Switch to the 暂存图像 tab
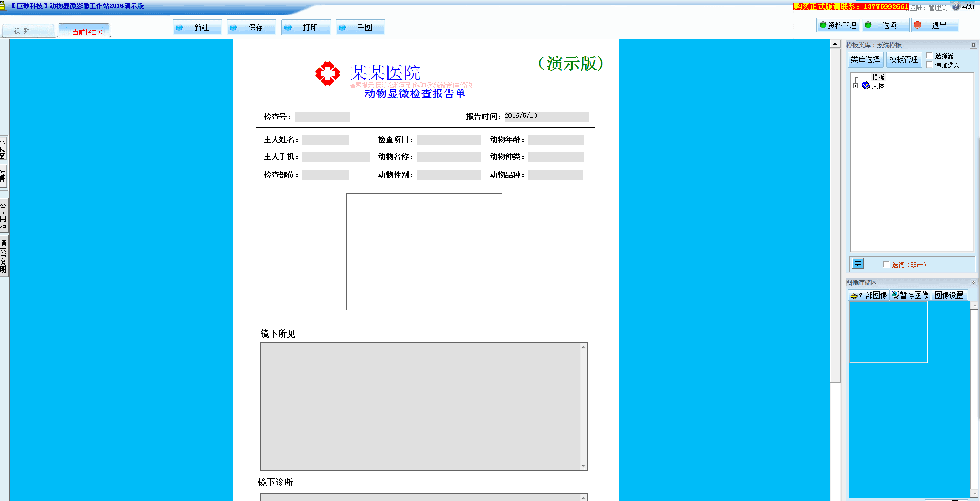Image resolution: width=980 pixels, height=501 pixels. click(910, 295)
